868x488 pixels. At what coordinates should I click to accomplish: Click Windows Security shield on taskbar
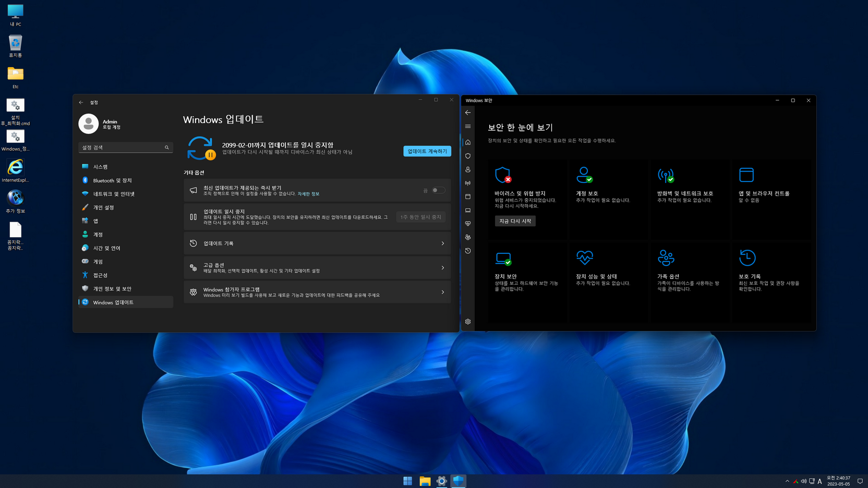(x=459, y=481)
